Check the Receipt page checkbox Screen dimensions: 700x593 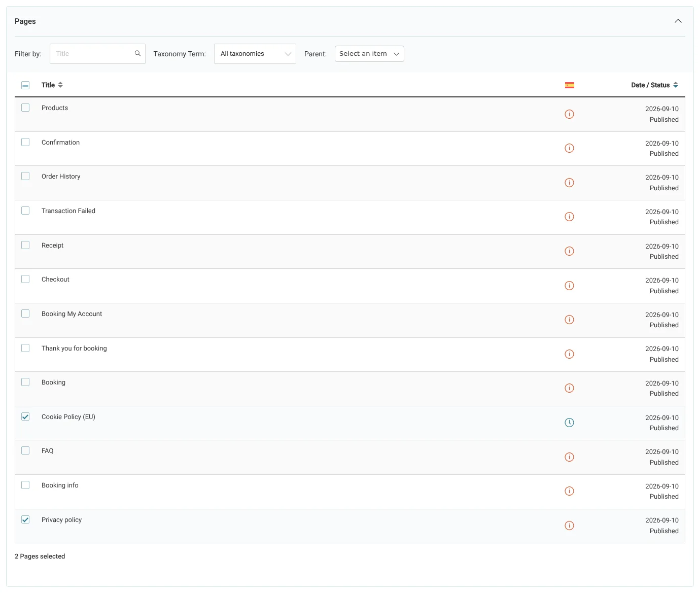tap(25, 245)
